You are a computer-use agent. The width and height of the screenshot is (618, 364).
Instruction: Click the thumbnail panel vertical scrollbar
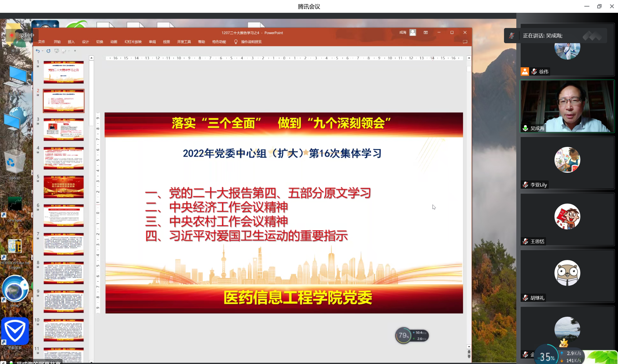click(x=91, y=93)
